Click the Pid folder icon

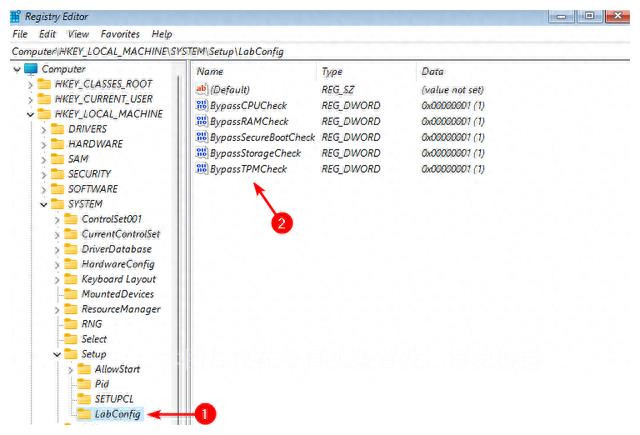(x=84, y=384)
